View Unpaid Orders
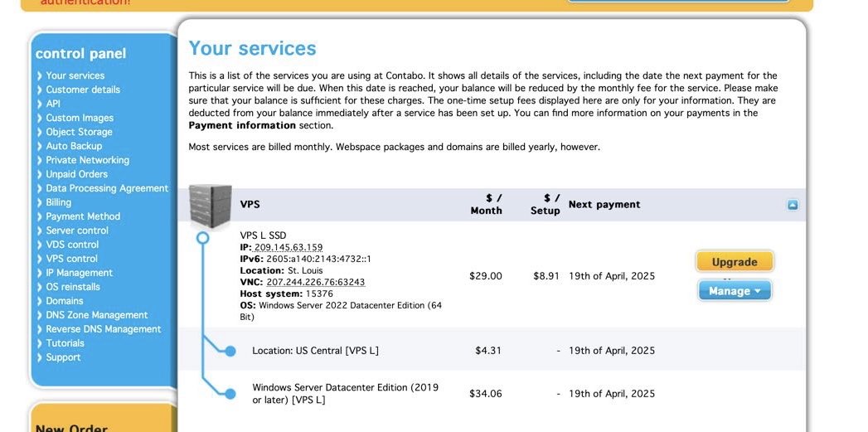 76,174
